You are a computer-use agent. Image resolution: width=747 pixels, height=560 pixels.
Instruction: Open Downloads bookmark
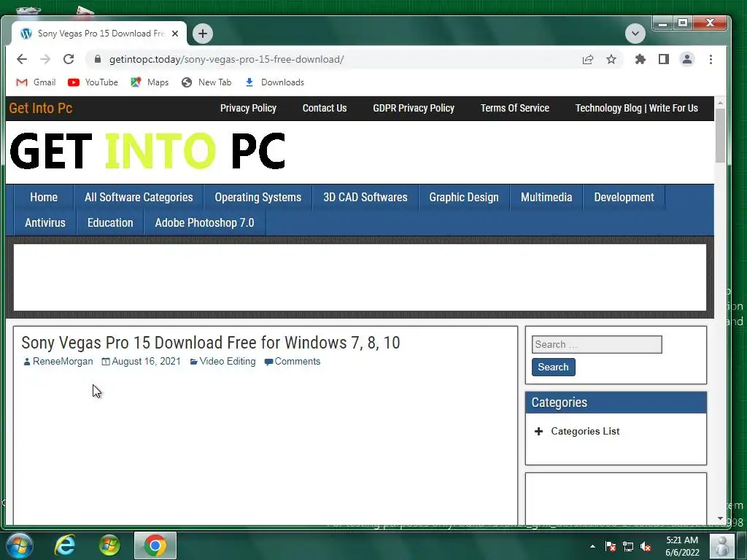[x=274, y=82]
